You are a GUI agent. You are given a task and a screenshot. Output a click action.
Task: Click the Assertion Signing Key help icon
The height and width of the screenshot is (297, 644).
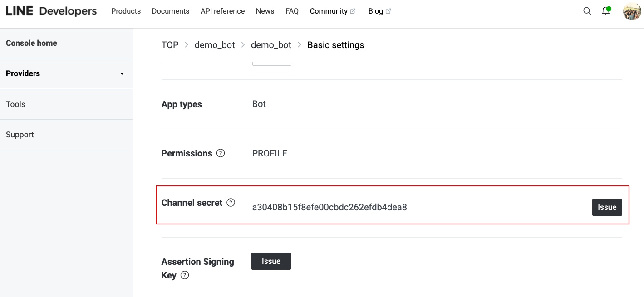click(x=185, y=275)
